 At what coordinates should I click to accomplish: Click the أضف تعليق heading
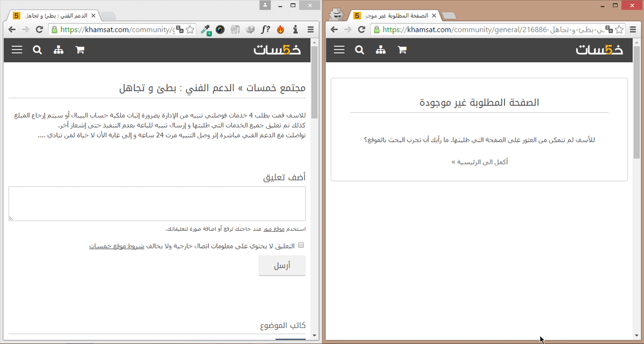point(284,177)
